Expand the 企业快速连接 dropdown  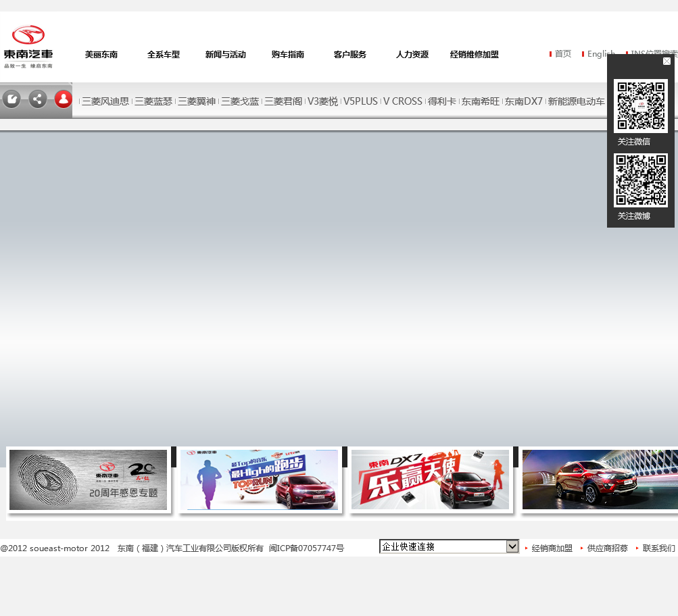[x=449, y=546]
